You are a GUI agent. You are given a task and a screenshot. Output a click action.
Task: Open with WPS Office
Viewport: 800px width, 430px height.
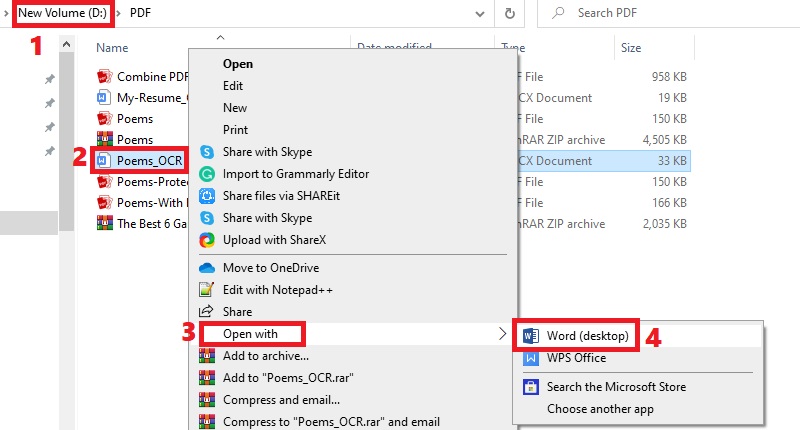[577, 358]
